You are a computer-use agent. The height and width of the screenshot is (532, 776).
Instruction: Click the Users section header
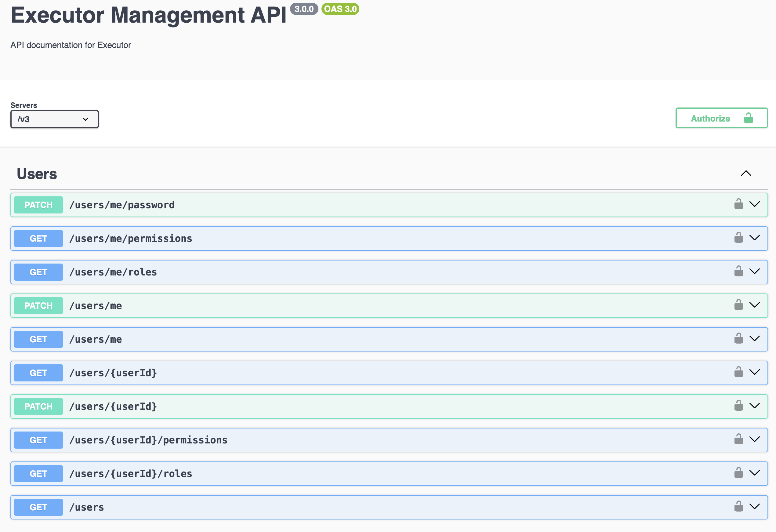(37, 173)
